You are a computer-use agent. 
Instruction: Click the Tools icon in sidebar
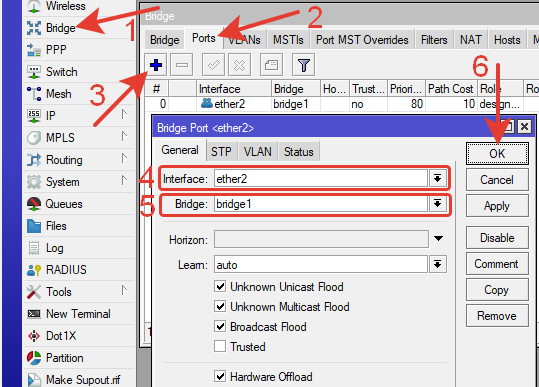(34, 292)
